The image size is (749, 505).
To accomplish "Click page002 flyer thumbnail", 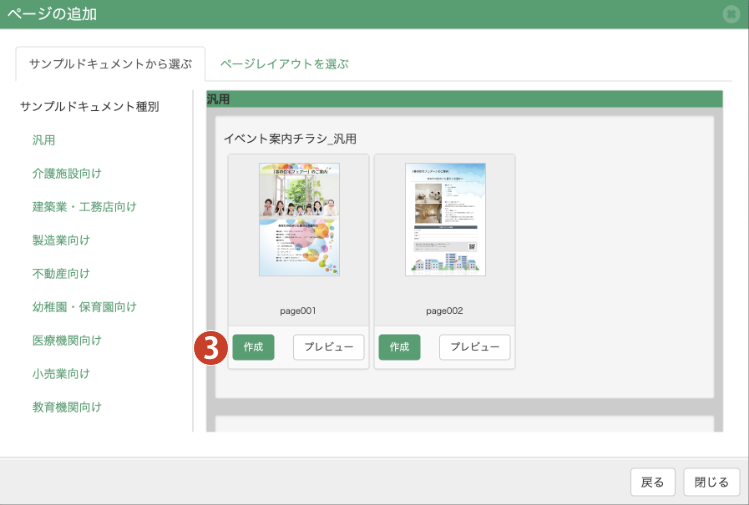I will coord(445,219).
